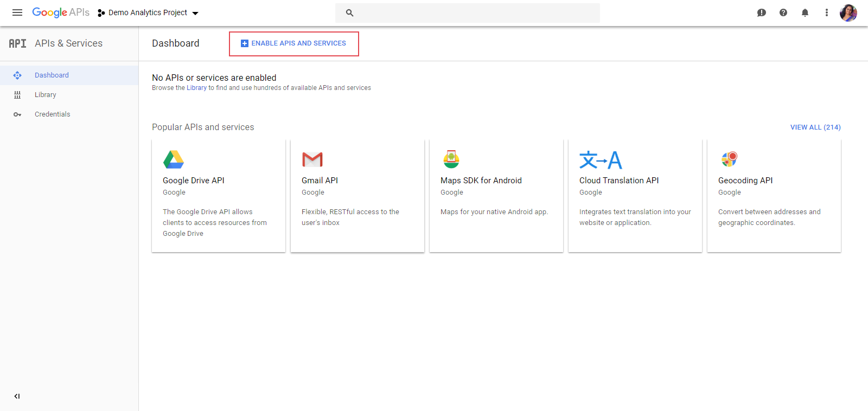Click Enable APIs and Services button
Screen dimensions: 868x411
293,43
